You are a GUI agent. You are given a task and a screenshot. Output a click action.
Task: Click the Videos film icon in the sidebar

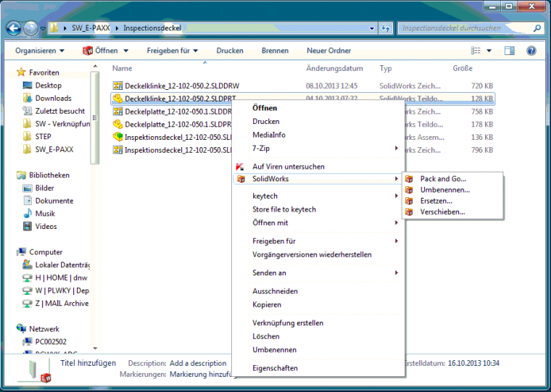pyautogui.click(x=28, y=226)
